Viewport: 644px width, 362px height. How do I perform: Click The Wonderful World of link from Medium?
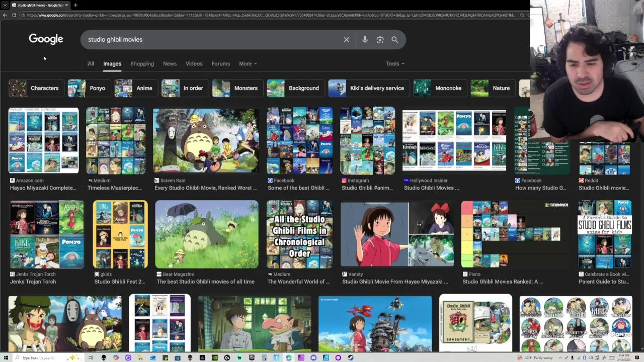[x=298, y=282]
